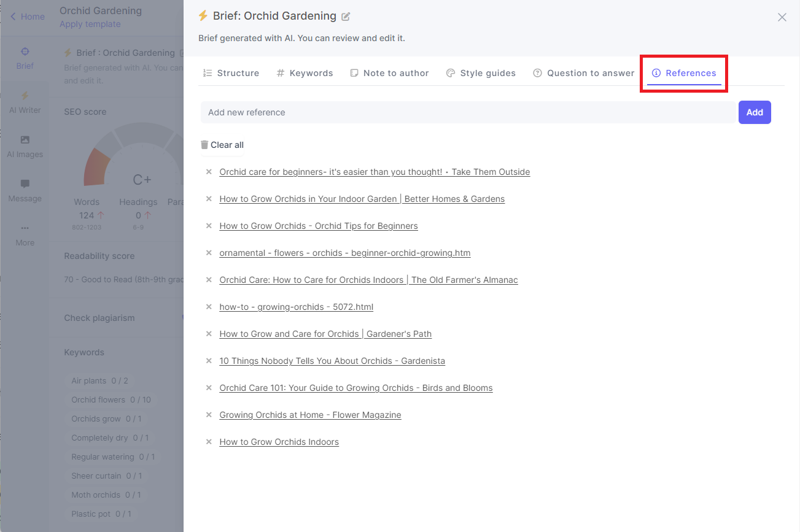Image resolution: width=800 pixels, height=532 pixels.
Task: Click the Apply template link
Action: (x=90, y=24)
